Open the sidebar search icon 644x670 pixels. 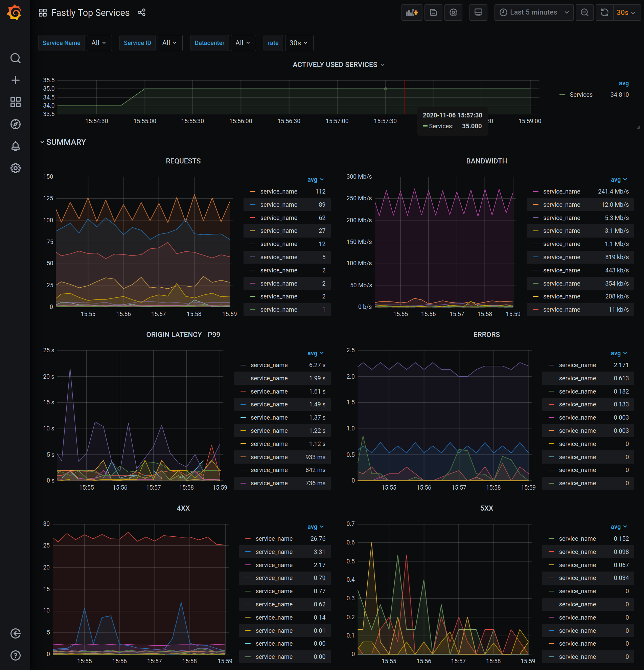15,58
